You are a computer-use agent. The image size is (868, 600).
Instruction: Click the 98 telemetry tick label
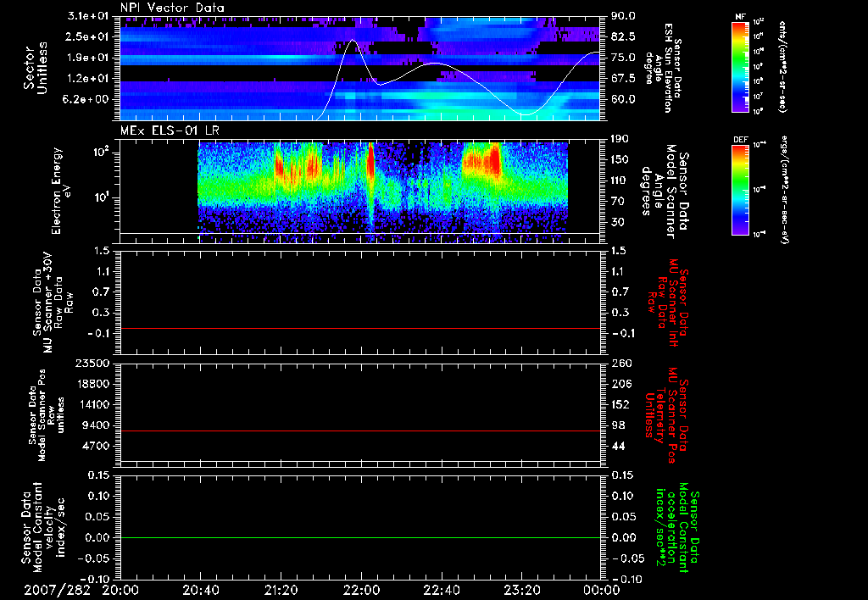618,425
